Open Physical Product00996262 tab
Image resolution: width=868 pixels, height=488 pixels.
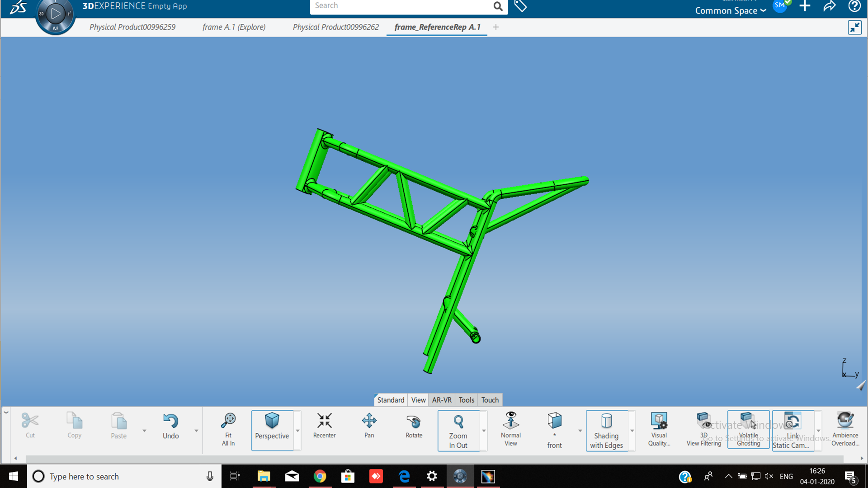coord(335,27)
